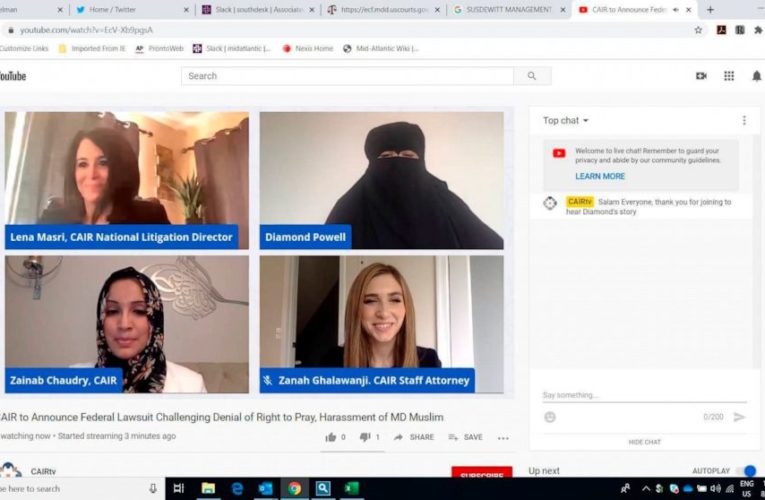Click Hide Chat below chat panel
The width and height of the screenshot is (765, 500).
point(644,442)
